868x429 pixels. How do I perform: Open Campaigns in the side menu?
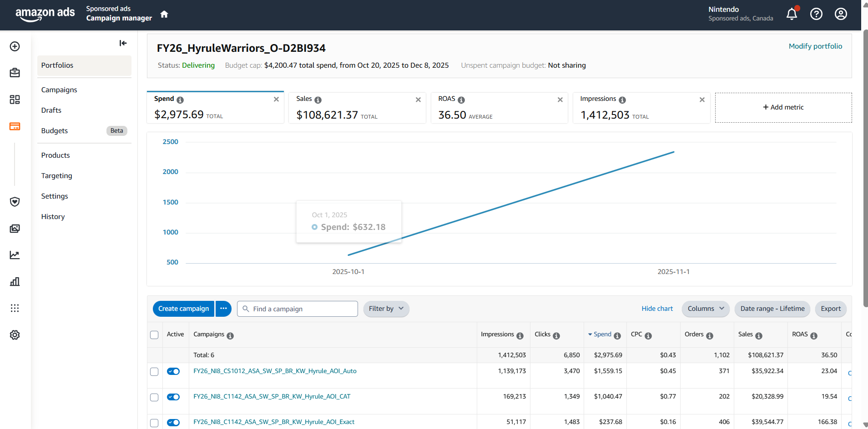[59, 90]
